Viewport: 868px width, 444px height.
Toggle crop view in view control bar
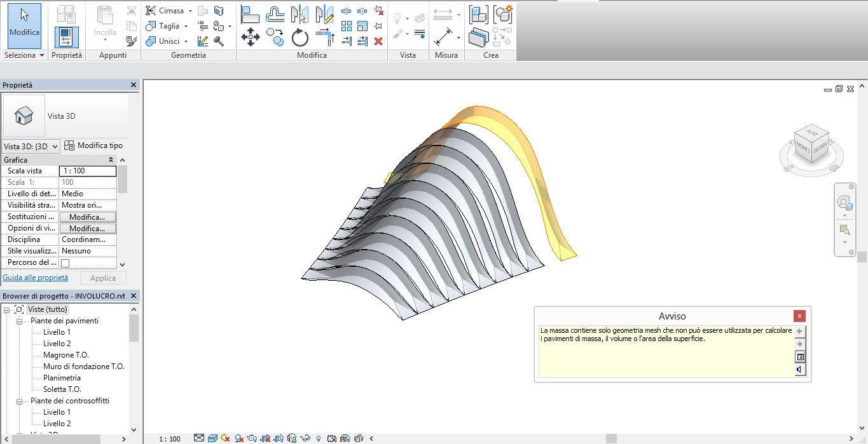coord(266,438)
